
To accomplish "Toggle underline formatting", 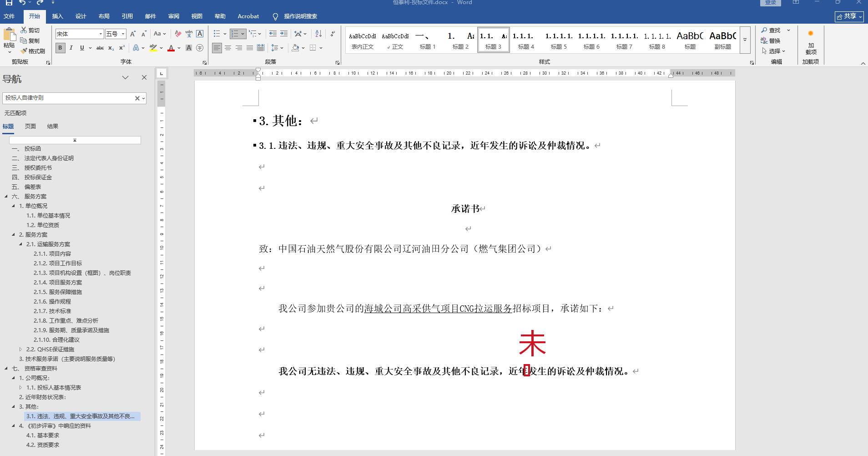I will [x=82, y=48].
